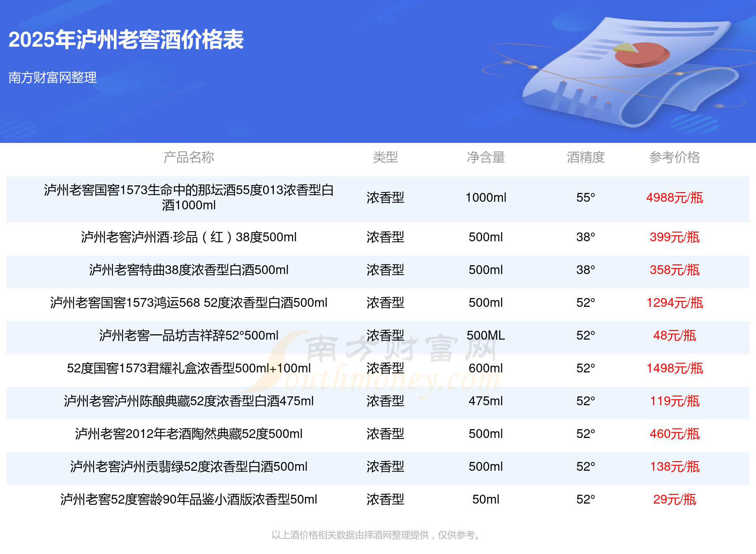
Task: Click 500ml in the 泸州贡翡绿 row
Action: pyautogui.click(x=486, y=467)
